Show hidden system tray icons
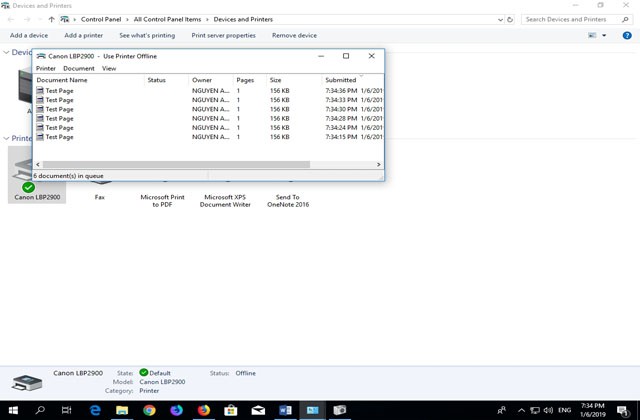Viewport: 640px width, 420px height. [x=521, y=410]
